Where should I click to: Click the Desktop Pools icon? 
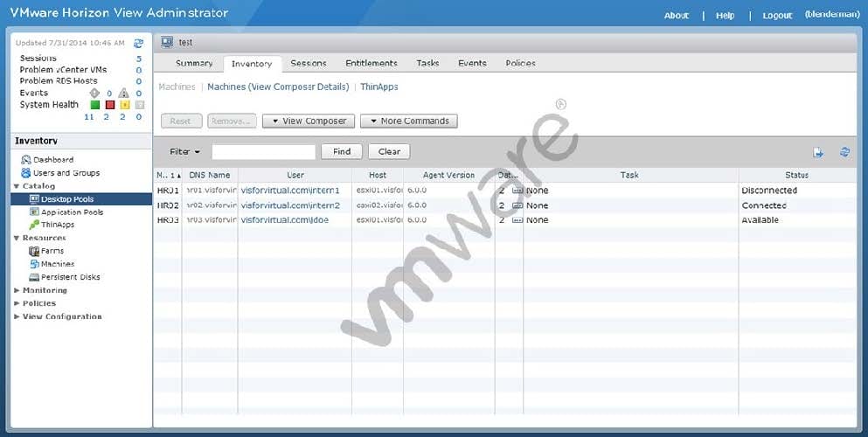(x=34, y=199)
